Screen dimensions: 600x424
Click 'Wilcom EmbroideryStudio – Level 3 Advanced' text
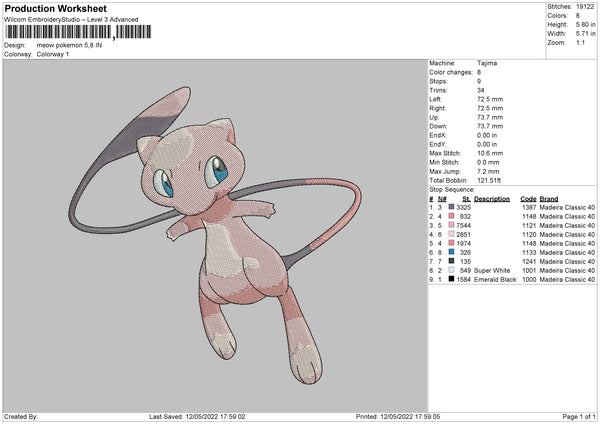pos(71,20)
